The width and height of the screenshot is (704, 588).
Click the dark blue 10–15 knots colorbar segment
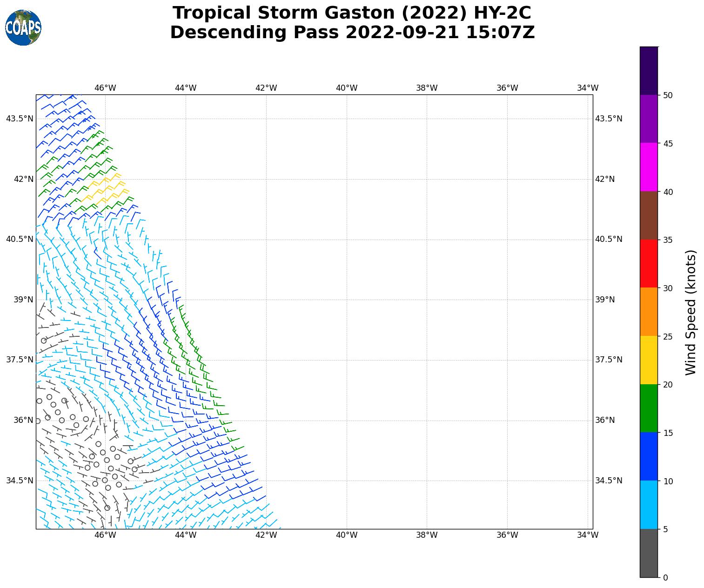click(x=649, y=456)
